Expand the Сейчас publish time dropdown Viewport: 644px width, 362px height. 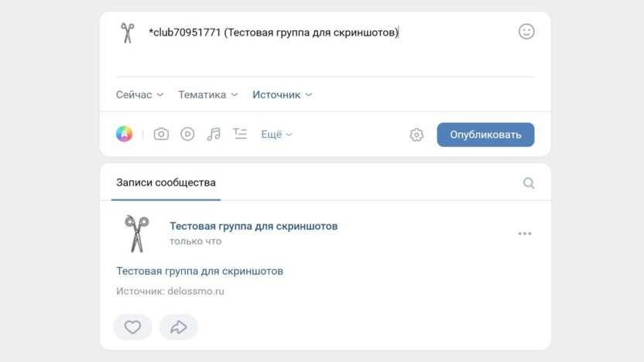click(x=140, y=94)
